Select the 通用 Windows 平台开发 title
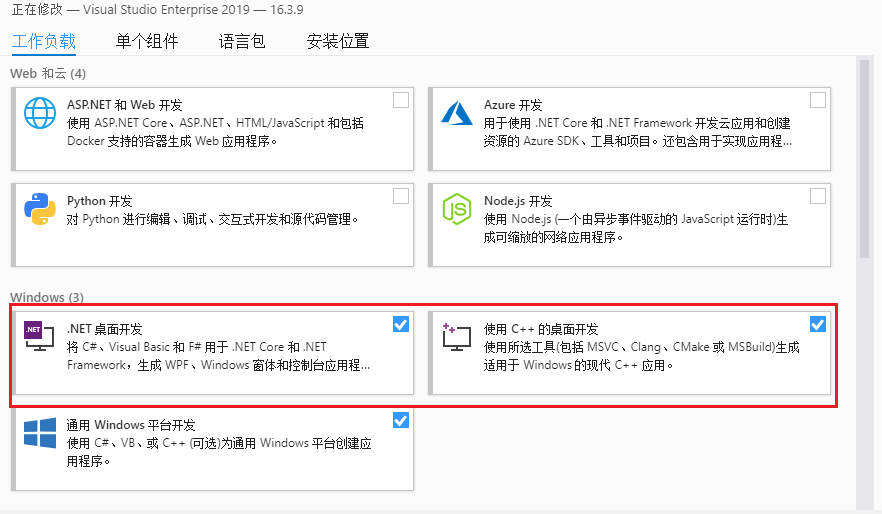Image resolution: width=882 pixels, height=514 pixels. 131,425
